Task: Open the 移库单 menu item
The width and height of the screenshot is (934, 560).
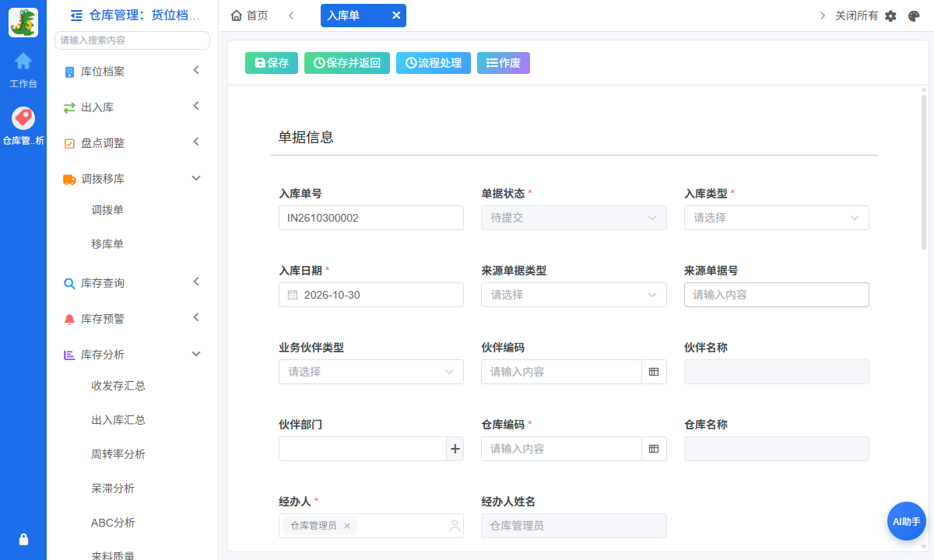Action: (x=107, y=244)
